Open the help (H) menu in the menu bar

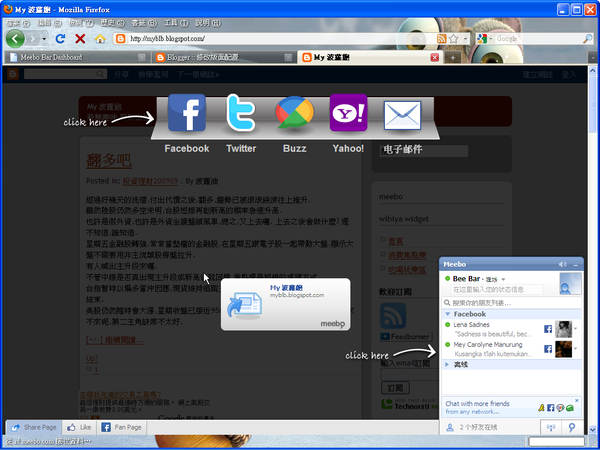208,23
